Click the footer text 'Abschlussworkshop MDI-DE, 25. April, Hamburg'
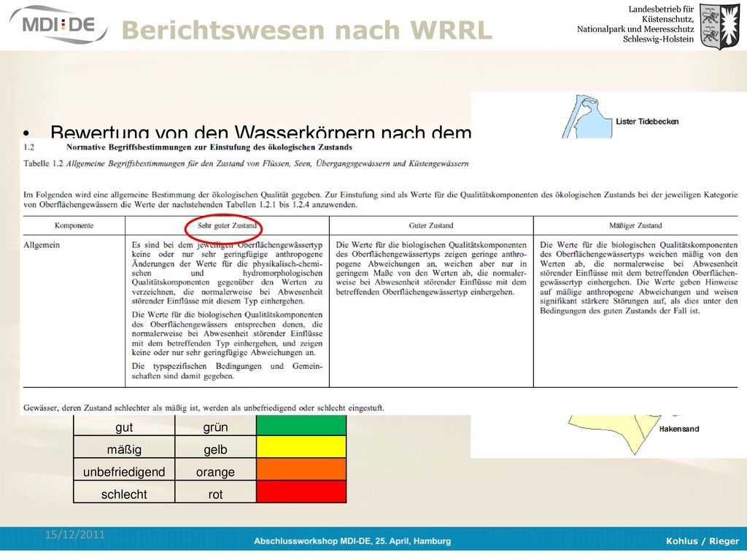The image size is (747, 560). click(x=352, y=541)
